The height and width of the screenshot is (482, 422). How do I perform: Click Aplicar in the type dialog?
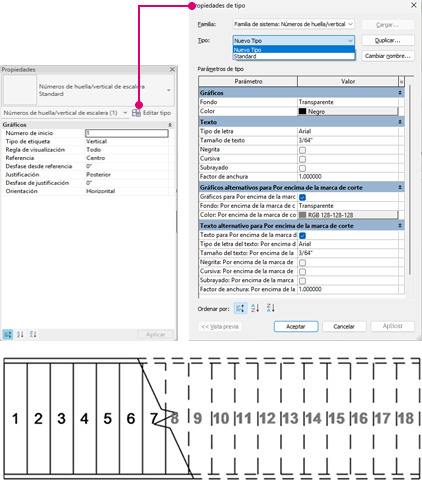pos(392,326)
